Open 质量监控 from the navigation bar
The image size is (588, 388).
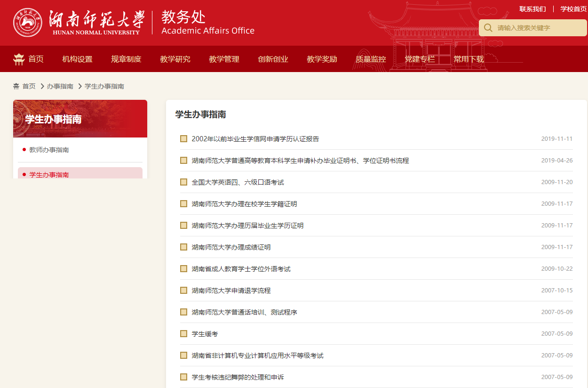(371, 59)
